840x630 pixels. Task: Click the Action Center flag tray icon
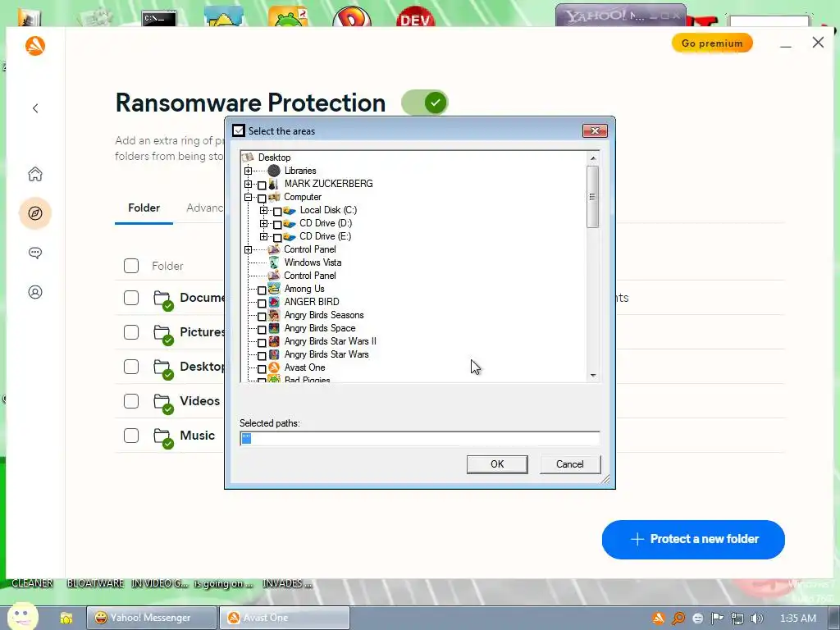coord(717,619)
